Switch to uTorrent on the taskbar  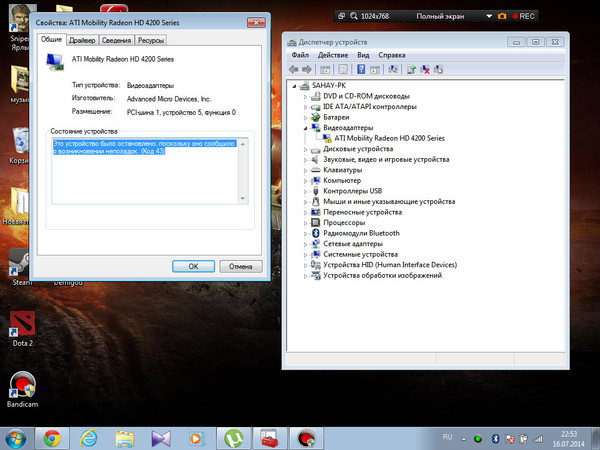point(234,438)
